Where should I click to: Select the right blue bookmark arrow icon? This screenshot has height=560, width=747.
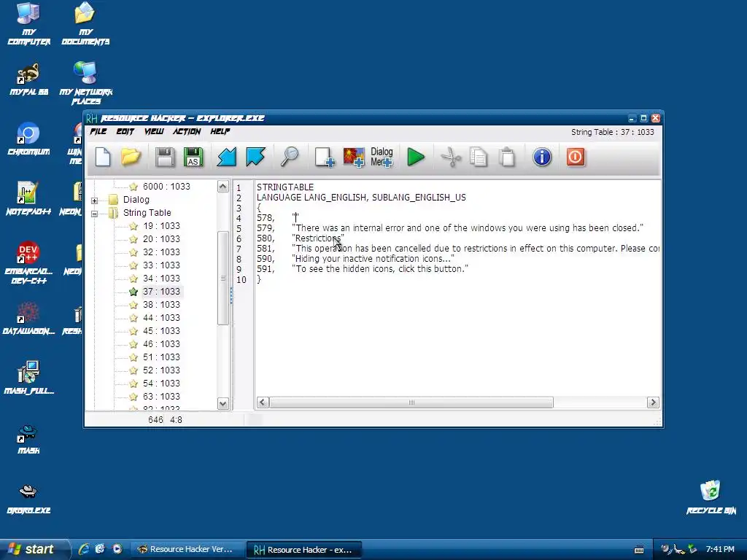(x=255, y=157)
